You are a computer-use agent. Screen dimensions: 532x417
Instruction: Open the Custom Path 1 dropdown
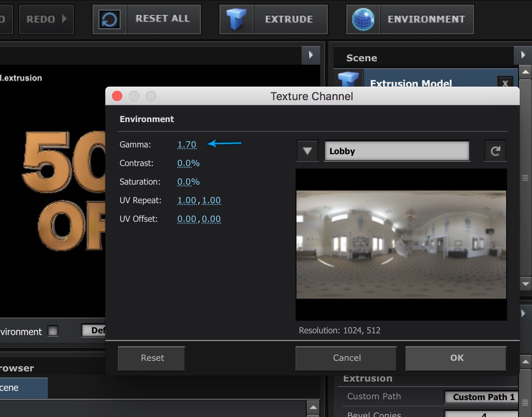482,397
